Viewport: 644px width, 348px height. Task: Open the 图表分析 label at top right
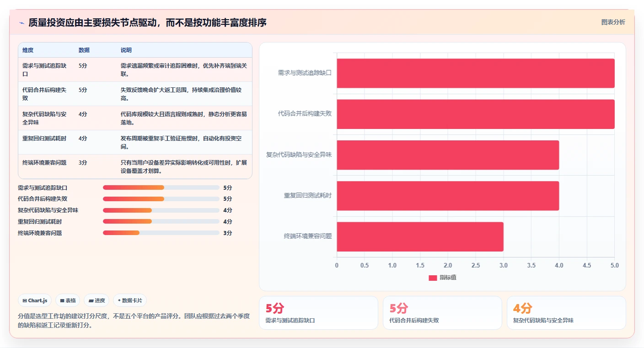point(613,22)
